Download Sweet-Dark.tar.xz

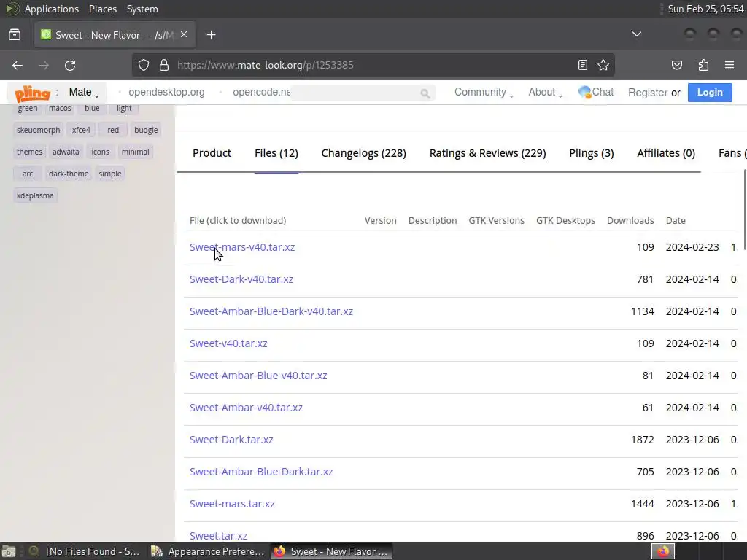tap(231, 440)
